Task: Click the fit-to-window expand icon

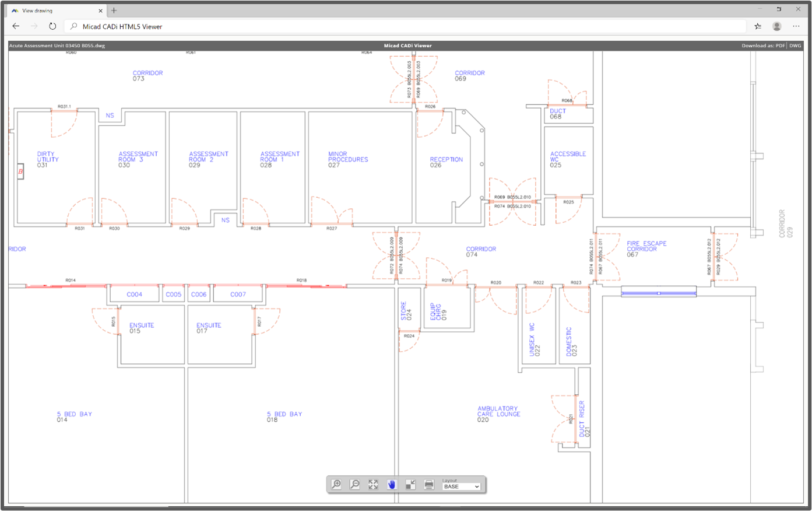Action: [373, 484]
